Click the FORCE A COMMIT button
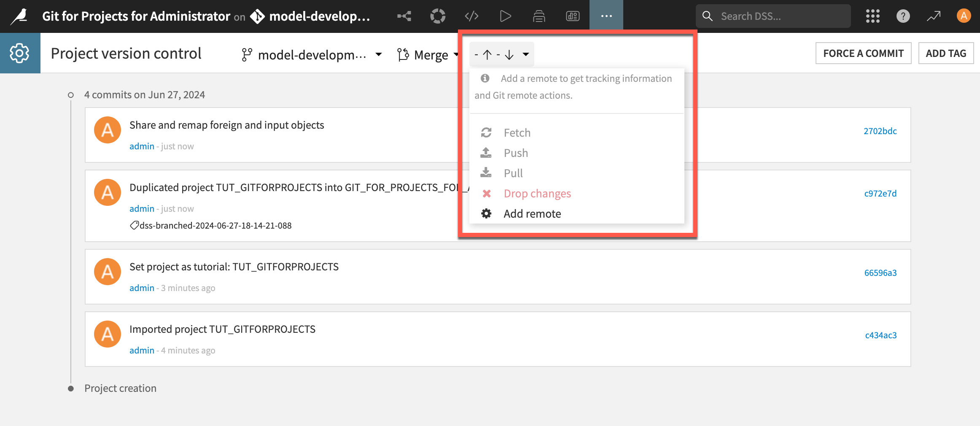 [863, 53]
